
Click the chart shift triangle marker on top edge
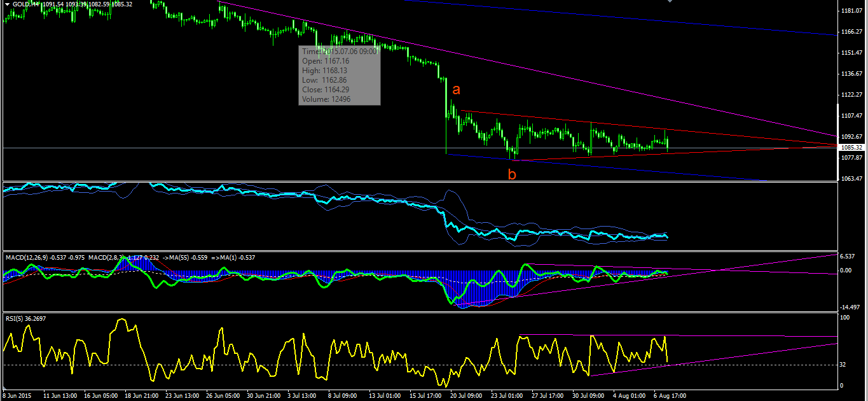coord(669,2)
